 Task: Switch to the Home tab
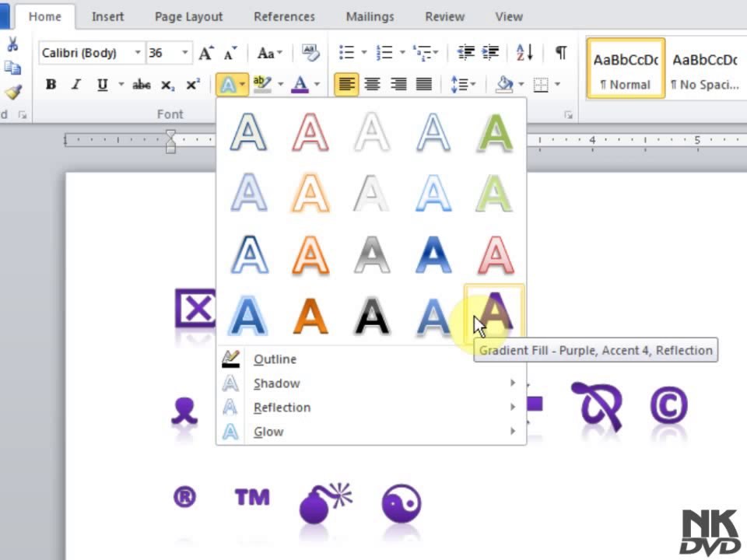(x=45, y=16)
